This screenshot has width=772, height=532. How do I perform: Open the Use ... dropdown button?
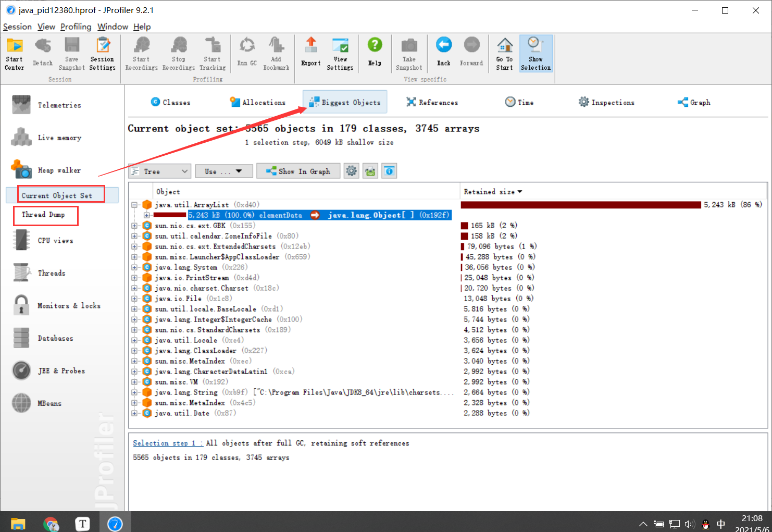click(x=224, y=171)
